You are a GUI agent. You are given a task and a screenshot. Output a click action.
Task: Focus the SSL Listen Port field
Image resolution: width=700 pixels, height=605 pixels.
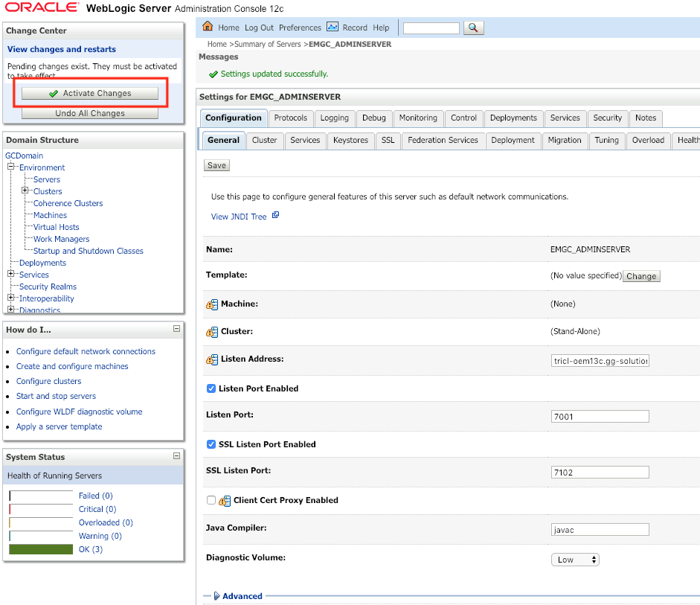[600, 473]
